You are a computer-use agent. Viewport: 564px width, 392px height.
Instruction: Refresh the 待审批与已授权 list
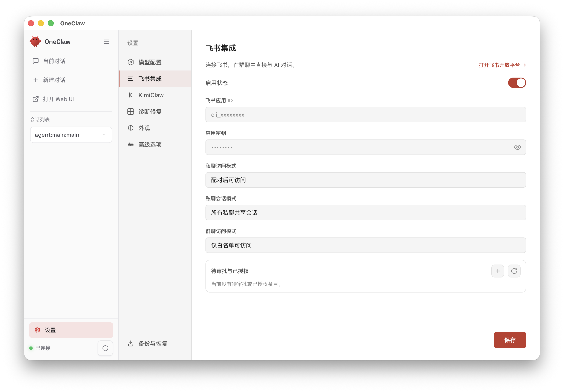click(x=514, y=271)
